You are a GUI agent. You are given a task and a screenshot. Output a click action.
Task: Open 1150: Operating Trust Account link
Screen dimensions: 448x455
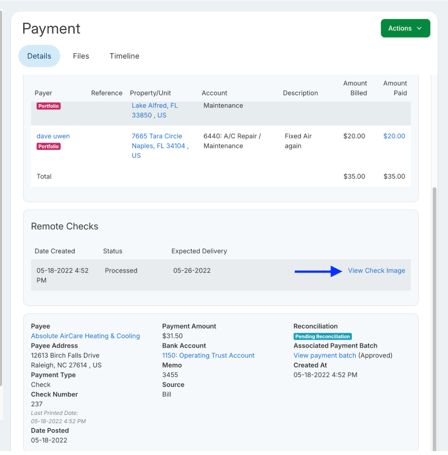tap(208, 356)
